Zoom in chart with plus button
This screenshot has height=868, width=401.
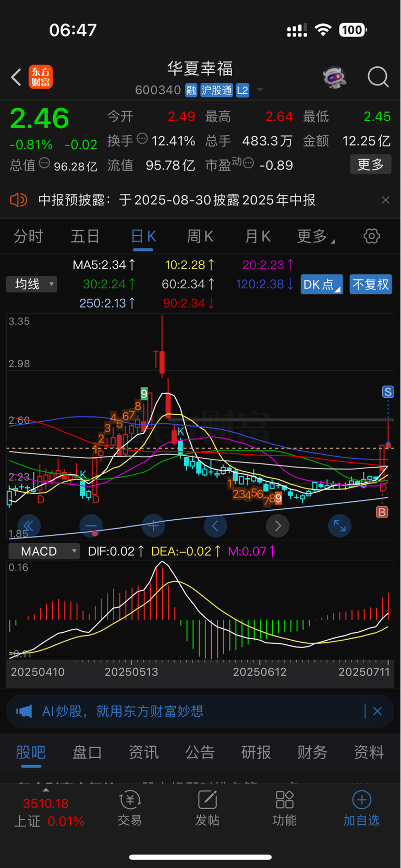(x=153, y=526)
